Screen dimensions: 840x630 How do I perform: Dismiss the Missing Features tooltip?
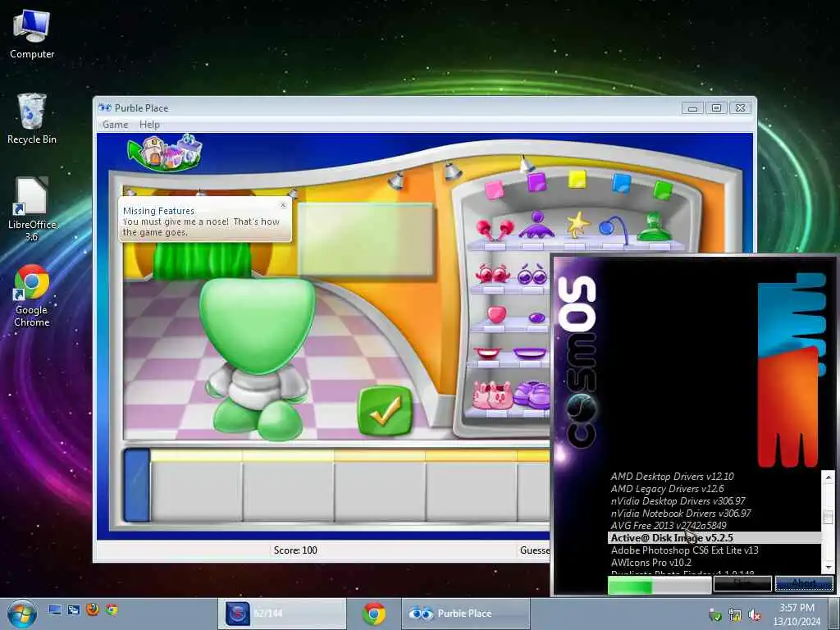coord(283,204)
